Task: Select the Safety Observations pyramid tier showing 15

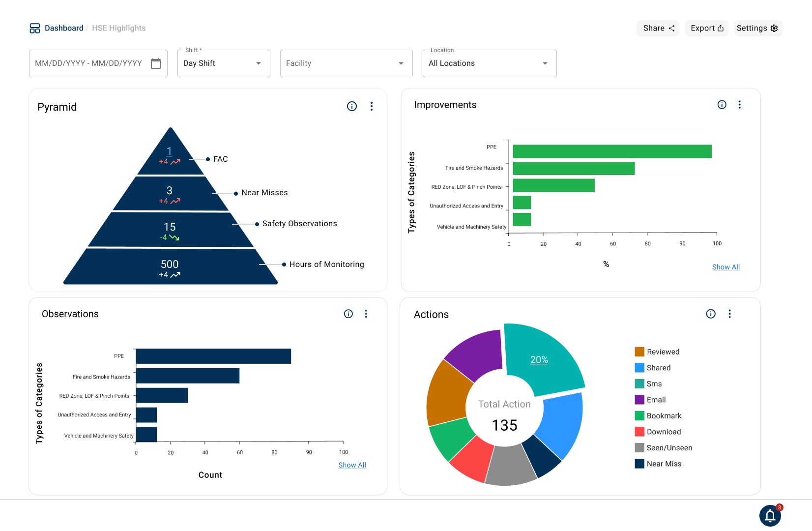Action: pos(171,230)
